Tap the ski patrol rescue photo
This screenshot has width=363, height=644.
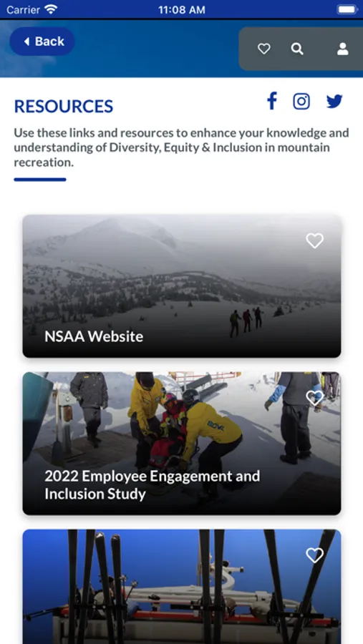(182, 444)
